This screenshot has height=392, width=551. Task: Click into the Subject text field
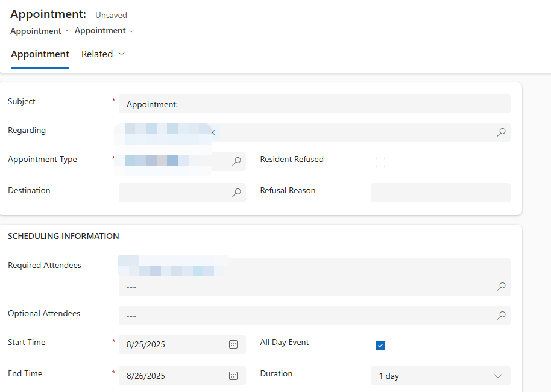point(313,104)
